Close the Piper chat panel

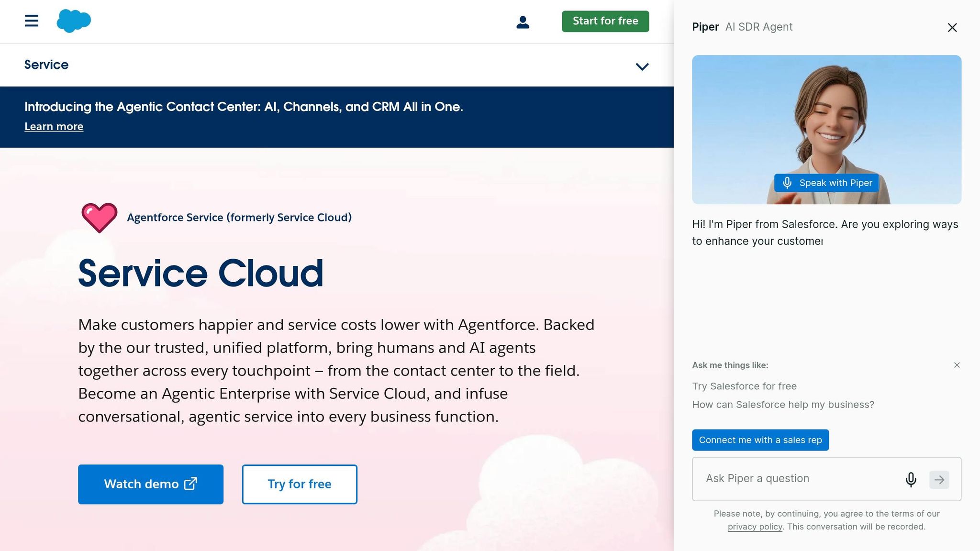coord(952,28)
